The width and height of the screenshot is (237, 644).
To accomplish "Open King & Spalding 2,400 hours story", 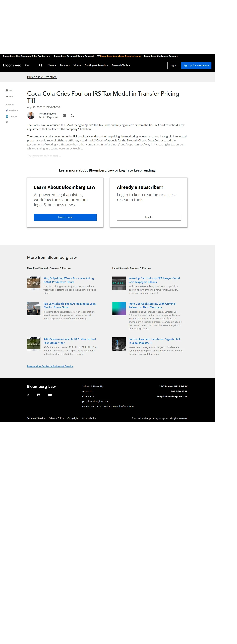I will (69, 280).
